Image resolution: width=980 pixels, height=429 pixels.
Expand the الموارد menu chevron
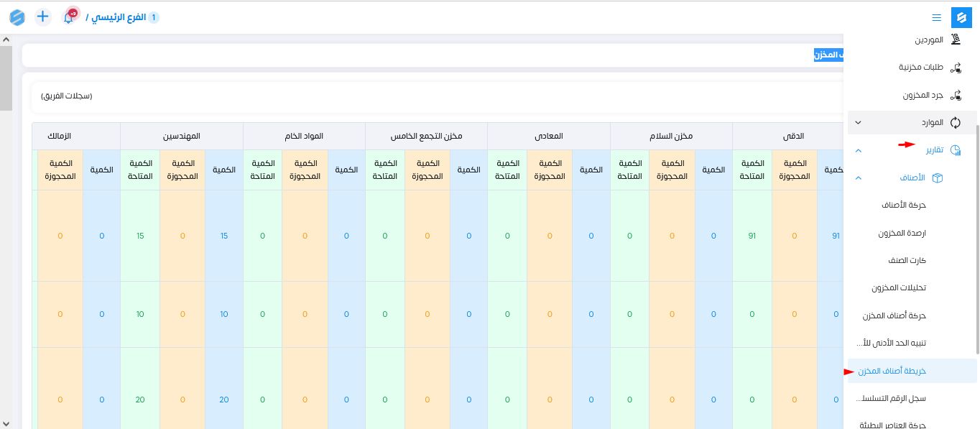click(858, 123)
